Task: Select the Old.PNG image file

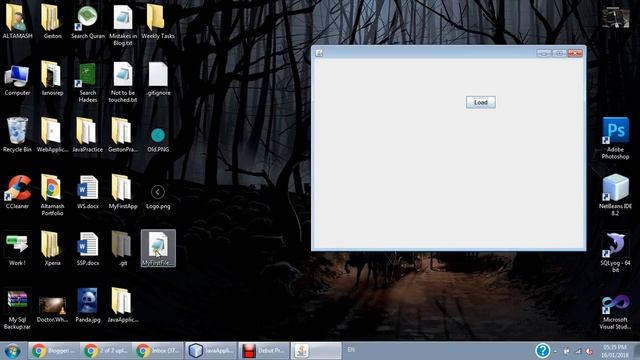Action: pyautogui.click(x=158, y=140)
